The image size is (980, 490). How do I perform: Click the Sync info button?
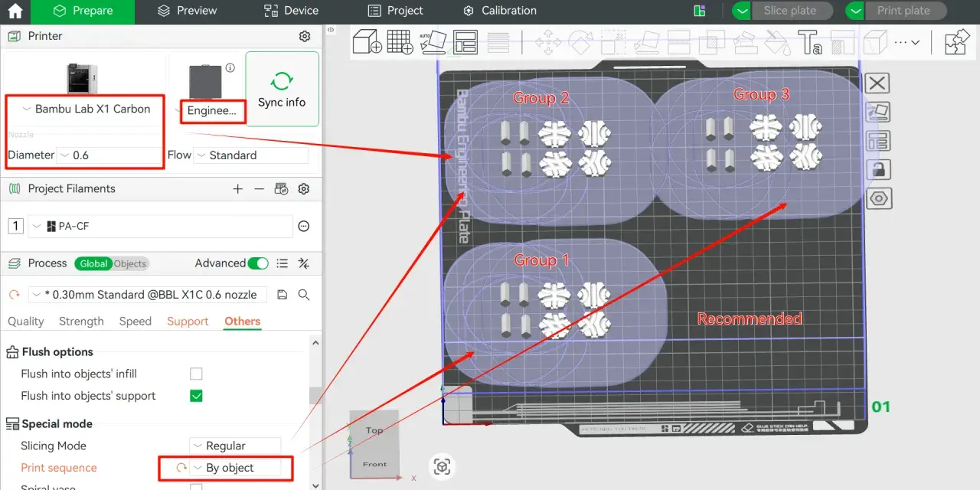(x=282, y=89)
